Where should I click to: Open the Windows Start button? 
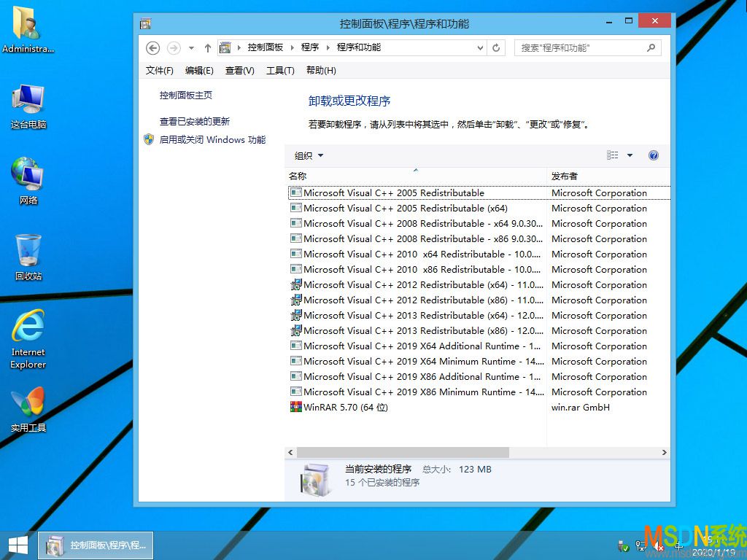[18, 545]
